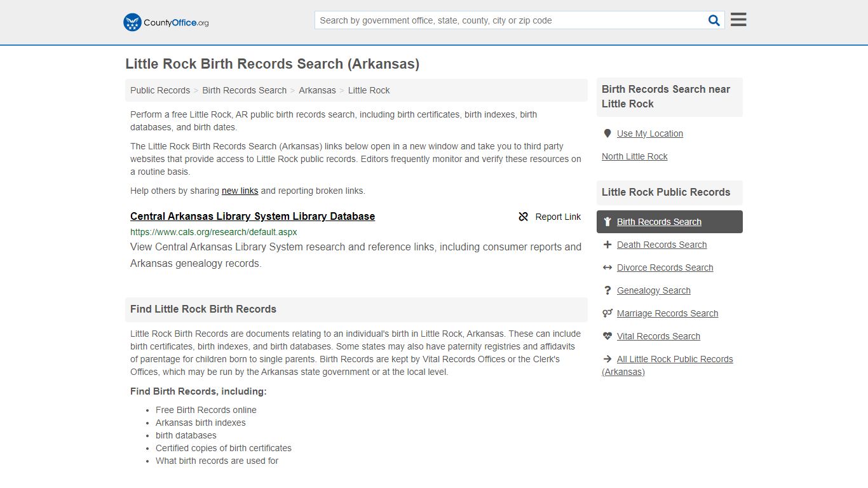Click the page title heading

tap(273, 64)
